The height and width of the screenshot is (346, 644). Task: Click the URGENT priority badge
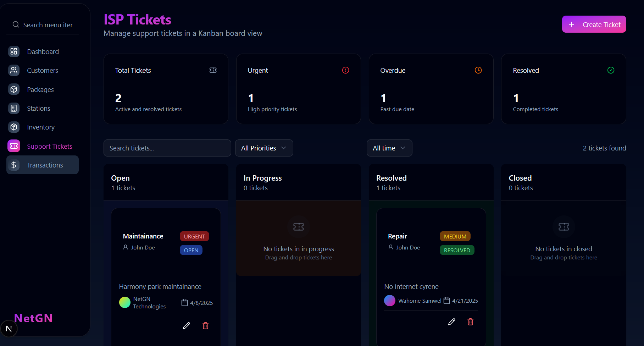(194, 236)
